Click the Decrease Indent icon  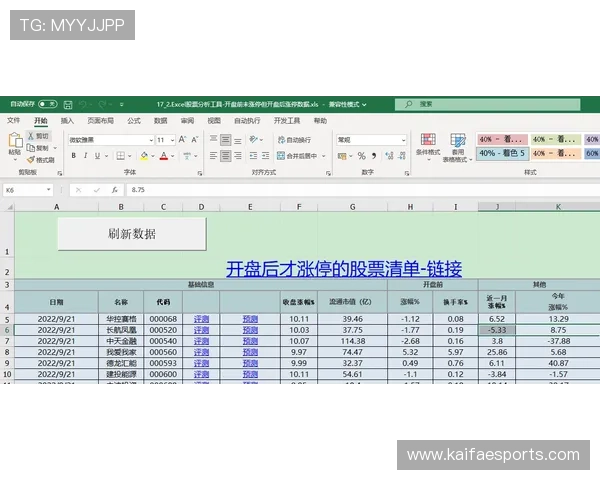tap(253, 155)
